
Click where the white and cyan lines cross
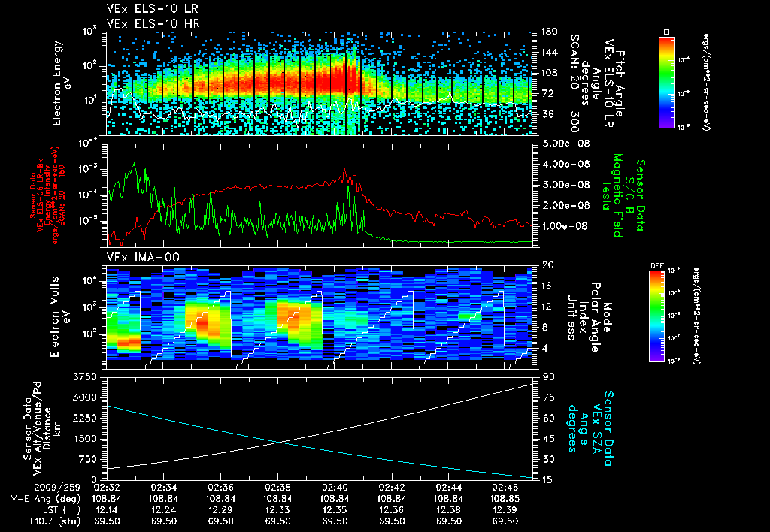point(280,442)
